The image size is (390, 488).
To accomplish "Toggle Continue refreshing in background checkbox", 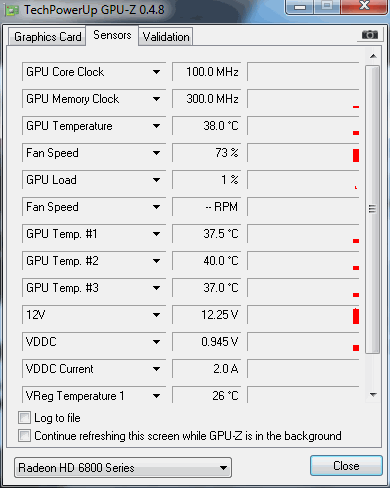I will click(x=24, y=435).
